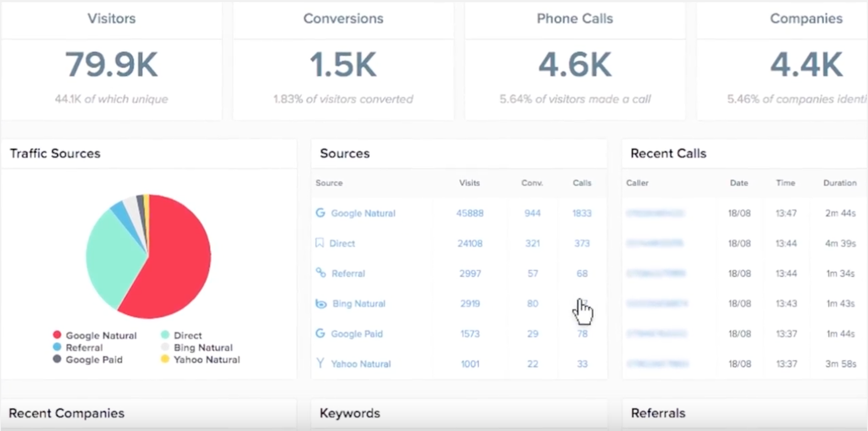Click the Direct bookmark icon
Screen dimensions: 868x431
click(x=319, y=243)
